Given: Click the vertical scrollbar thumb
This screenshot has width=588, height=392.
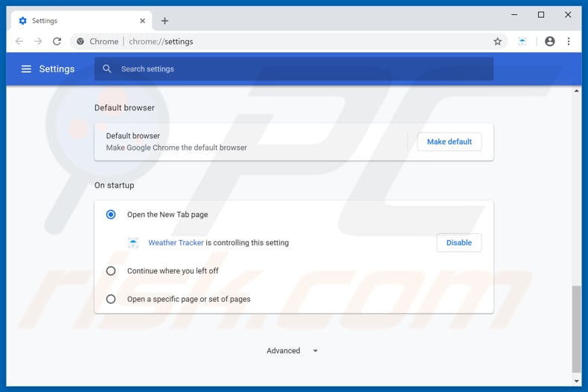Looking at the screenshot, I should (576, 329).
